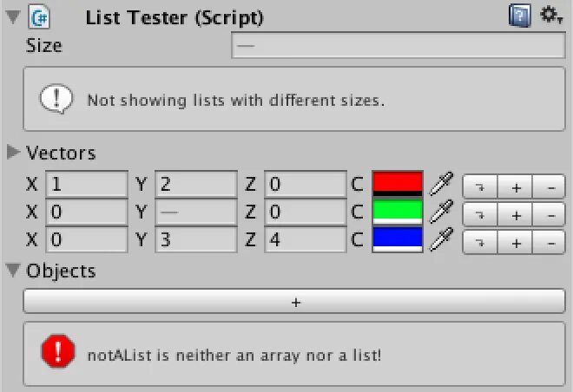Move the first vector row down
The width and height of the screenshot is (573, 392).
tap(480, 186)
